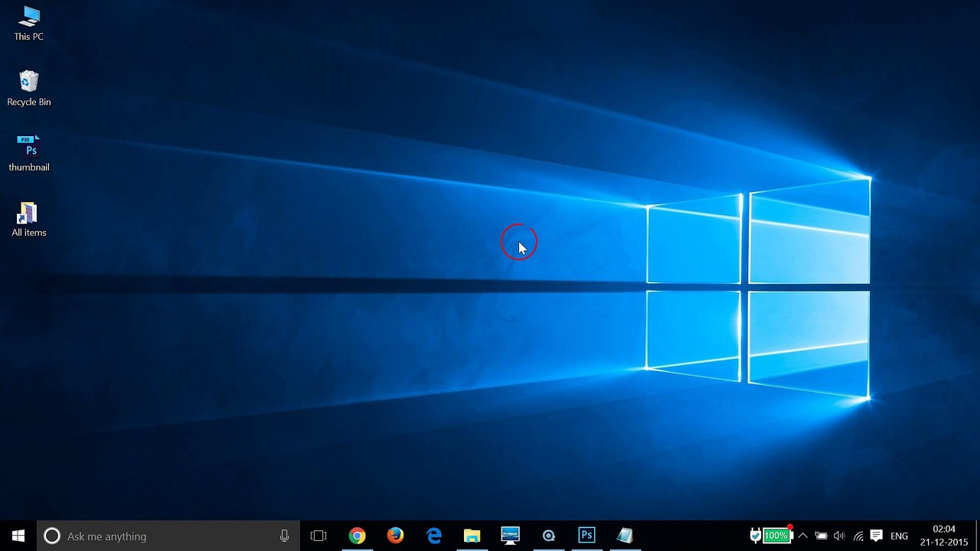
Task: Launch Microsoft Edge from taskbar
Action: (433, 536)
